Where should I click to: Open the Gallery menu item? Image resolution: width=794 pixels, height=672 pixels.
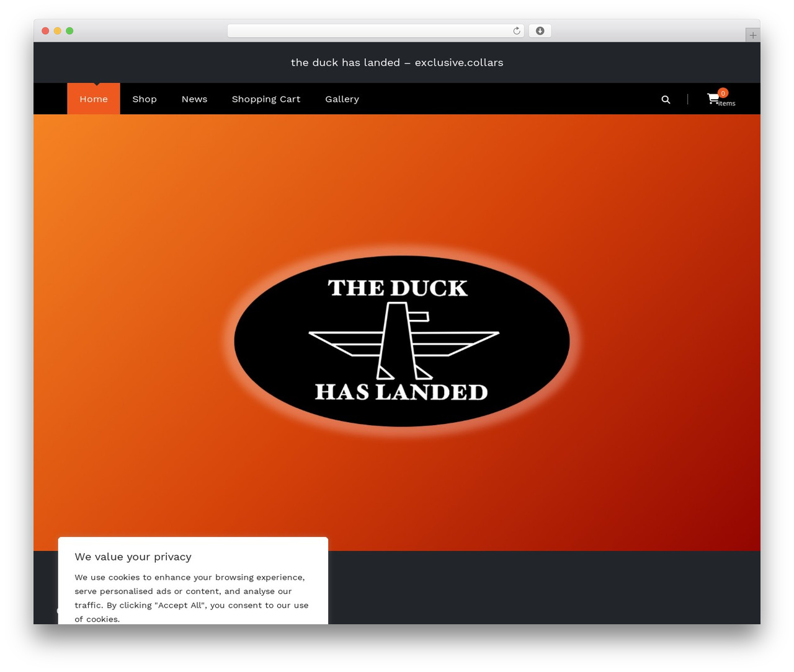[x=342, y=99]
